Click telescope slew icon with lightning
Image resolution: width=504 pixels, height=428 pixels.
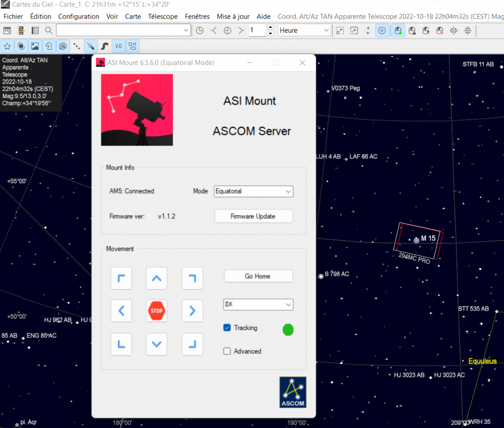click(426, 31)
